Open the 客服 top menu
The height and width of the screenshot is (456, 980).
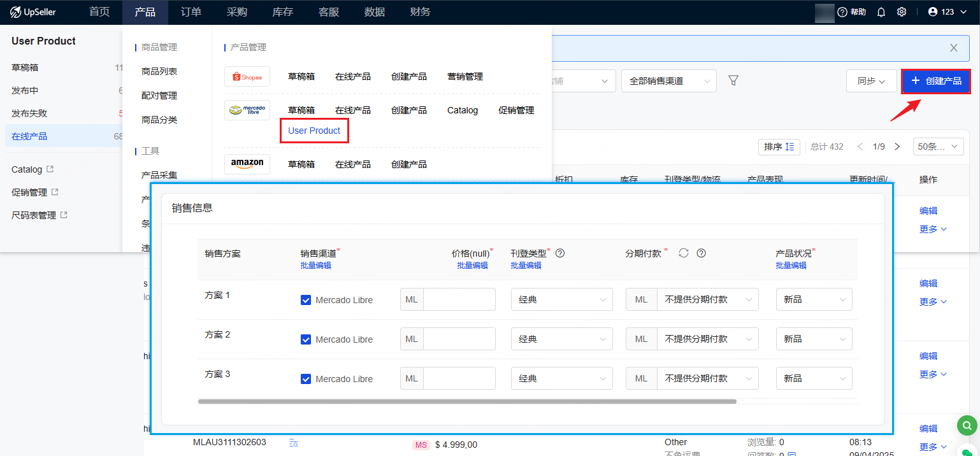click(329, 12)
